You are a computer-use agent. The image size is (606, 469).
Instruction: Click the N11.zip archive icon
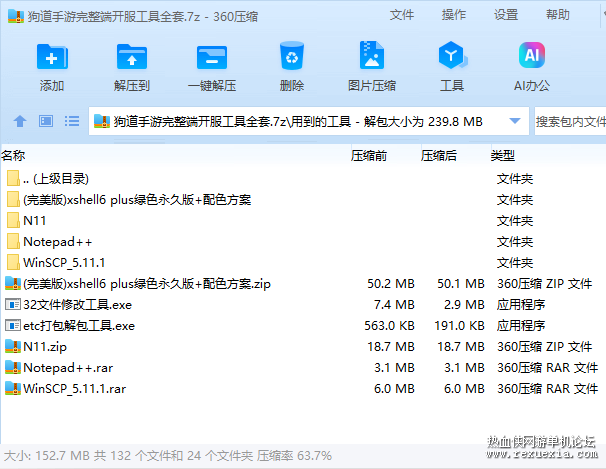point(13,346)
